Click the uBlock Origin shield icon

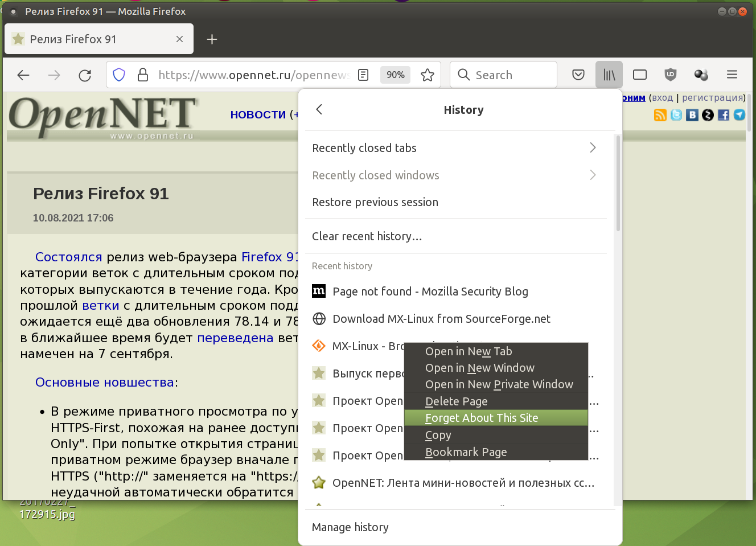(671, 75)
